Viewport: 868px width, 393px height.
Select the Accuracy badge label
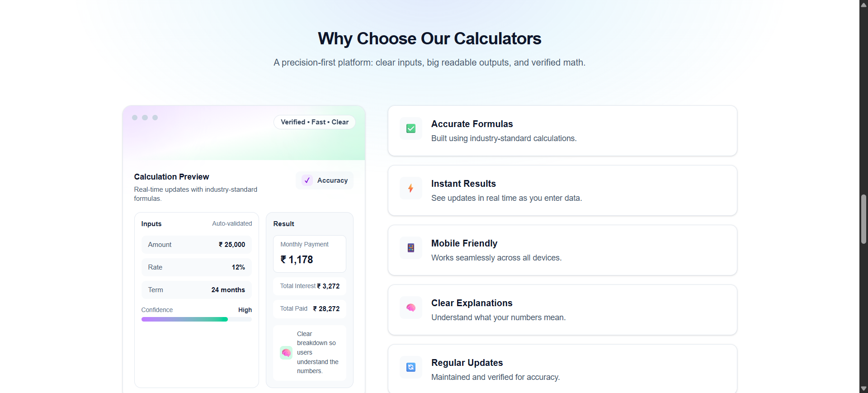[x=332, y=180]
